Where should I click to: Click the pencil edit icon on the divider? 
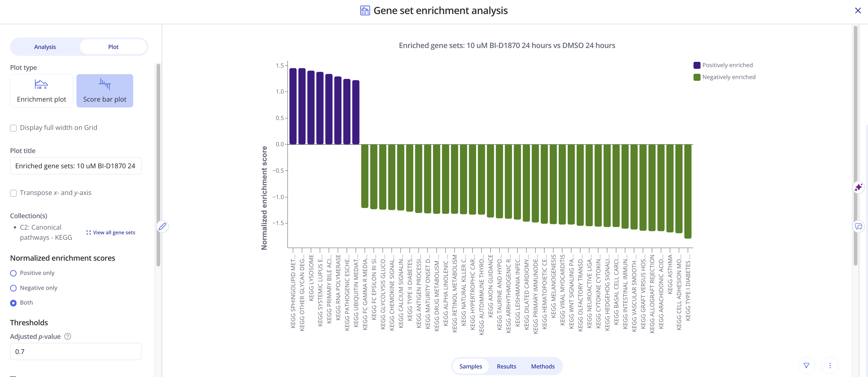pos(163,226)
